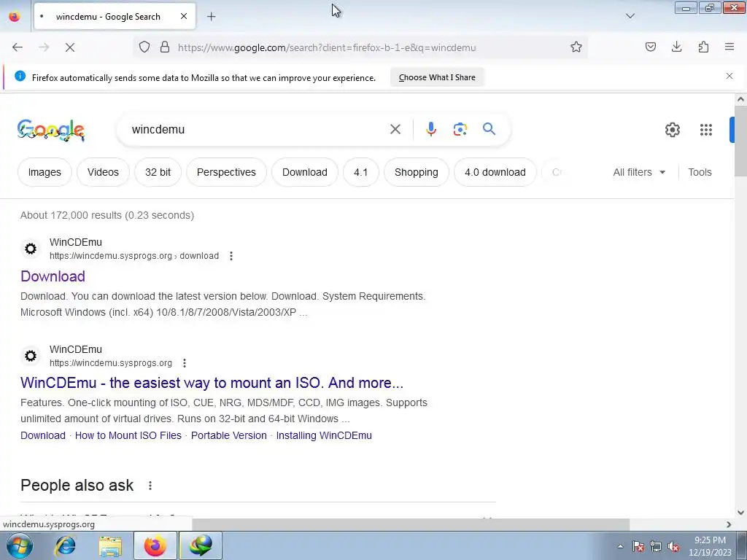Open 'WinCDEmu - the easiest way to mount' result
Image resolution: width=747 pixels, height=560 pixels.
(212, 383)
